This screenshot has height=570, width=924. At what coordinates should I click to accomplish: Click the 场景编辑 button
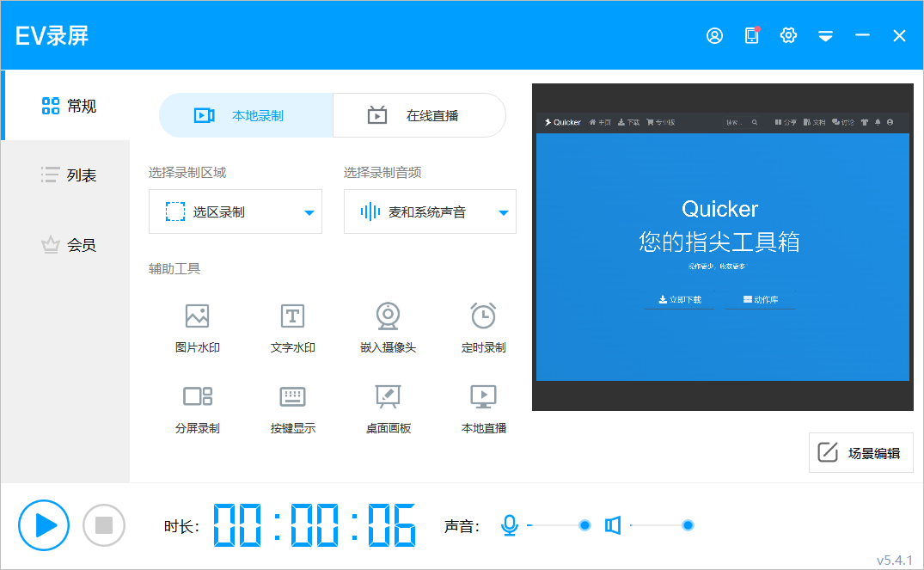click(861, 453)
